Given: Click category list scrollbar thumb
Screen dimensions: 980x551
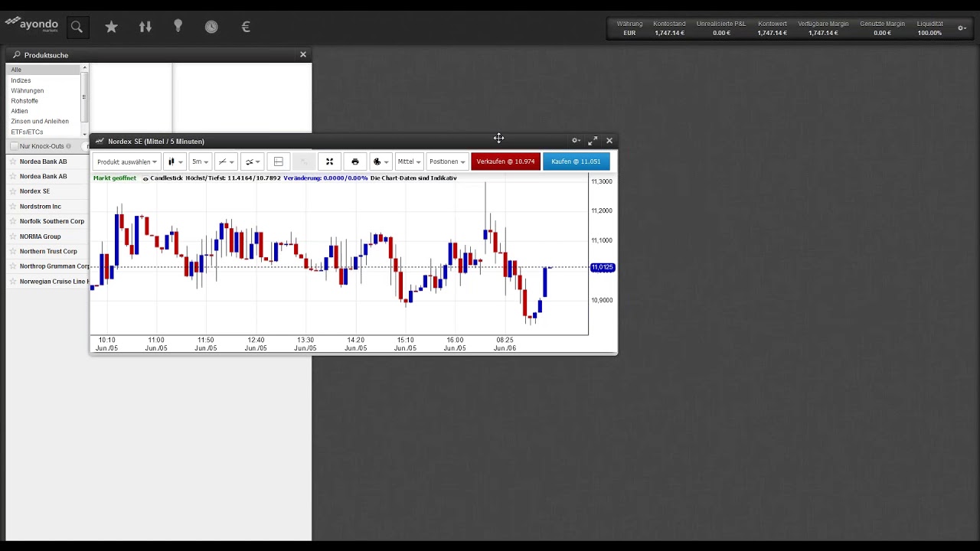Looking at the screenshot, I should (83, 96).
